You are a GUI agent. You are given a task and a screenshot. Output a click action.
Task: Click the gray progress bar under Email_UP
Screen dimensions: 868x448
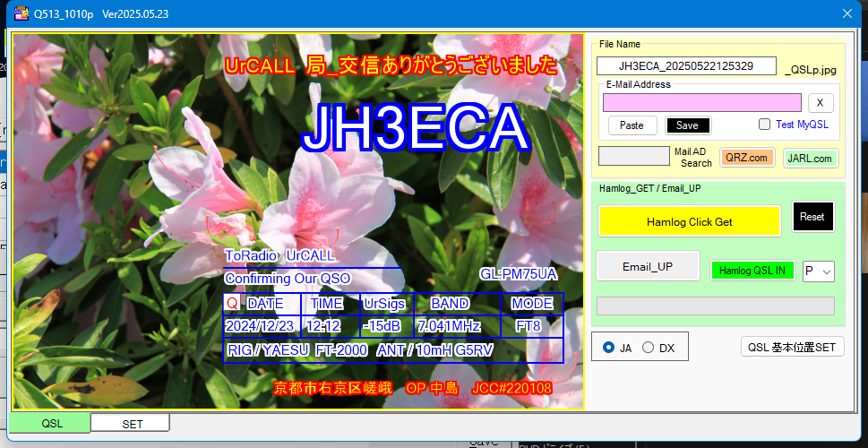pos(715,306)
